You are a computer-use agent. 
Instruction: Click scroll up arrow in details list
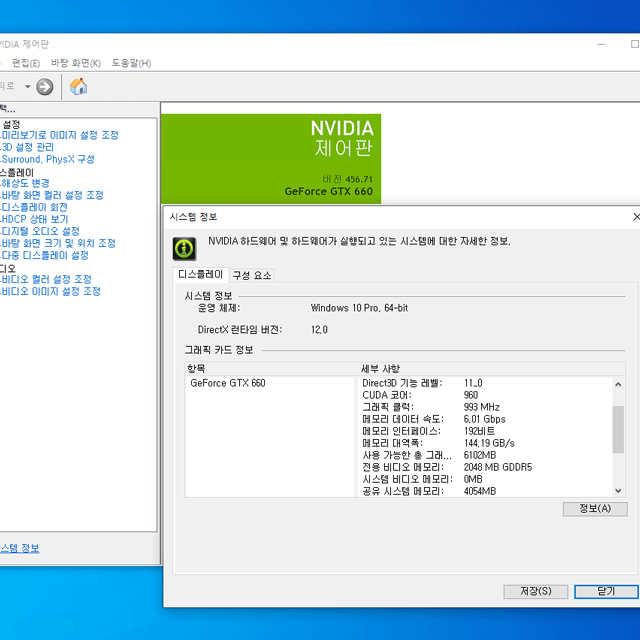[618, 384]
